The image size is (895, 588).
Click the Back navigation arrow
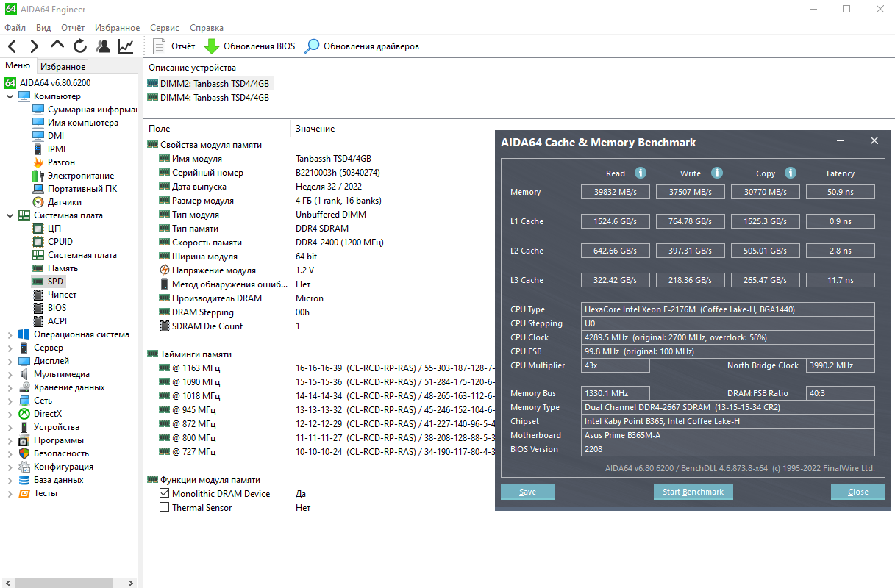coord(13,46)
